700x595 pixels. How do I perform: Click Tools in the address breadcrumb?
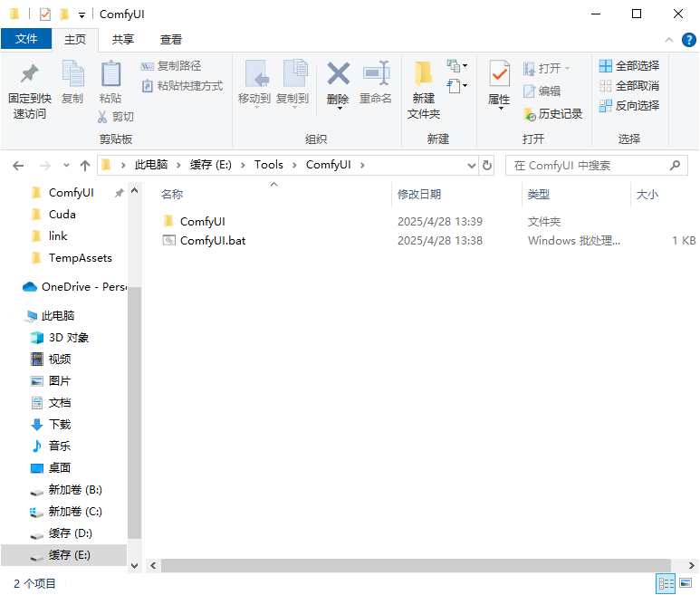point(269,165)
